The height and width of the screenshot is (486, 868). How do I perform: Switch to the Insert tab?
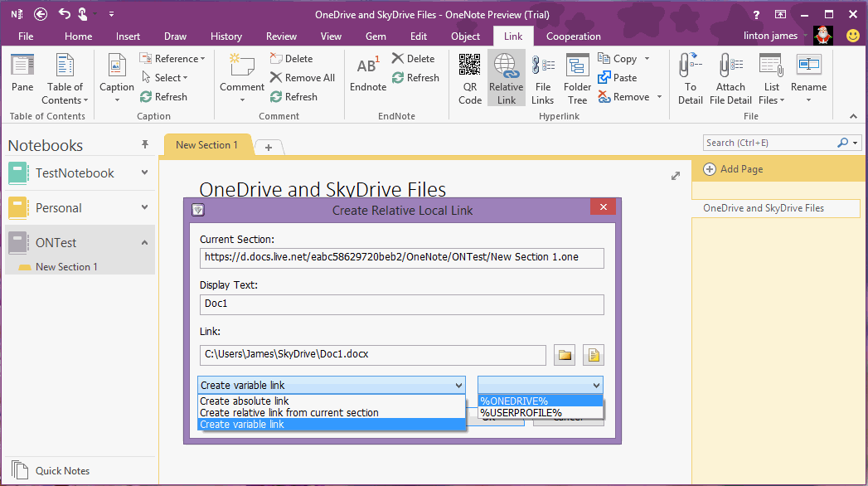[x=128, y=36]
